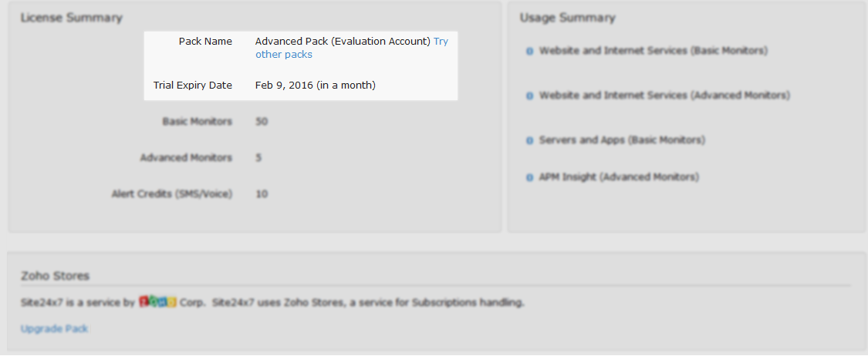The height and width of the screenshot is (356, 868).
Task: Click the Advanced Pack (Evaluation Account) text
Action: 343,42
